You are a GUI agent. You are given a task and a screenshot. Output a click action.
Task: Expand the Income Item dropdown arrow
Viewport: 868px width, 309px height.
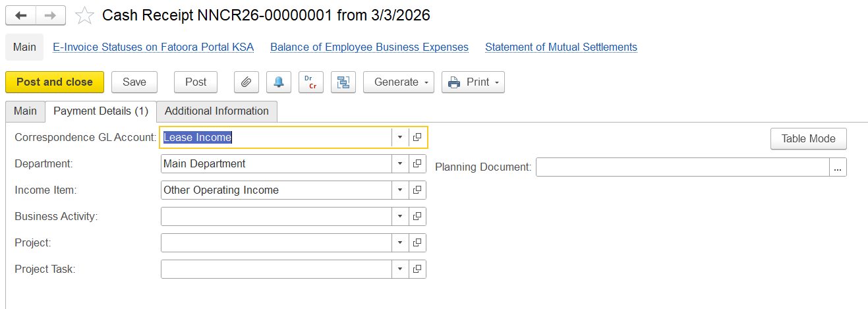click(400, 190)
